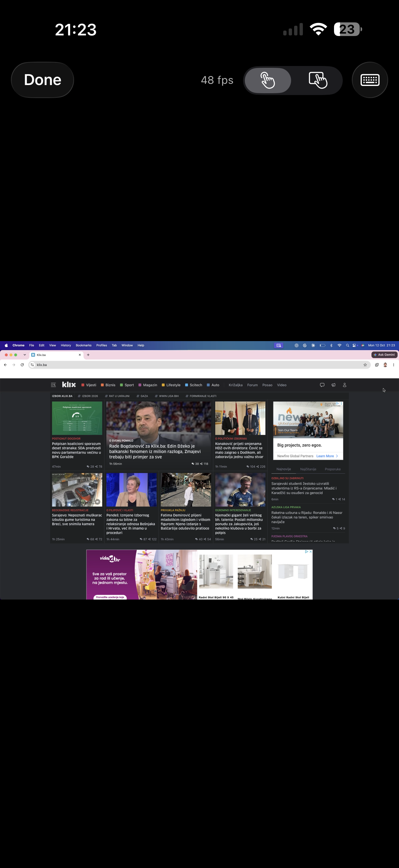Screen dimensions: 399x868
Task: Open the Apple menu
Action: pyautogui.click(x=6, y=345)
